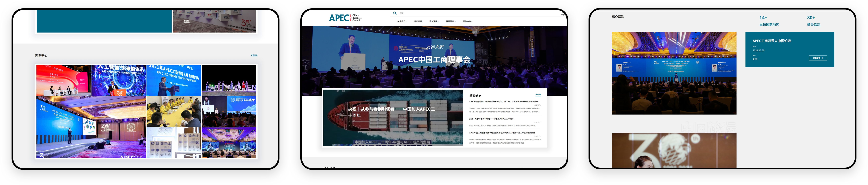Open the 动态新闻 menu item
Image resolution: width=868 pixels, height=185 pixels.
(418, 22)
